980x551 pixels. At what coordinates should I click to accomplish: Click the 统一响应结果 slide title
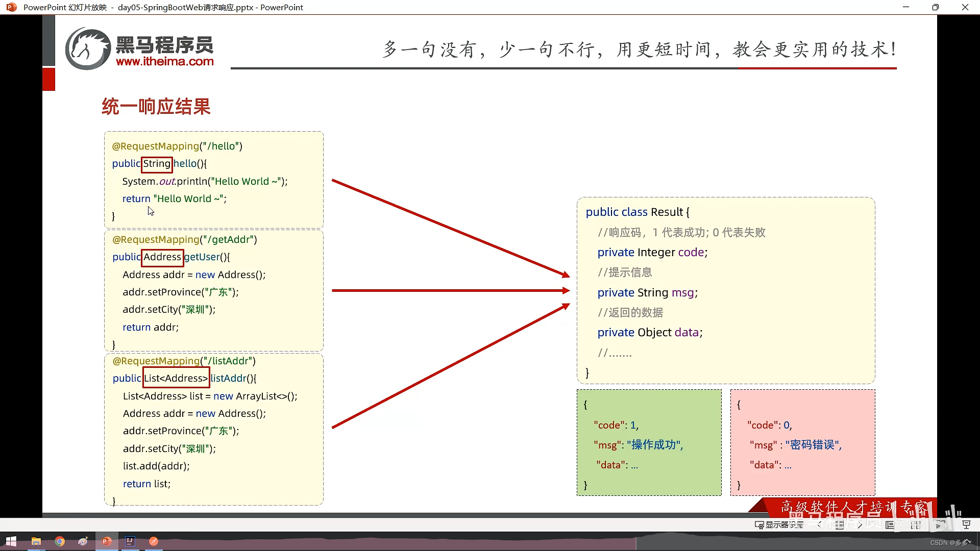pos(156,107)
